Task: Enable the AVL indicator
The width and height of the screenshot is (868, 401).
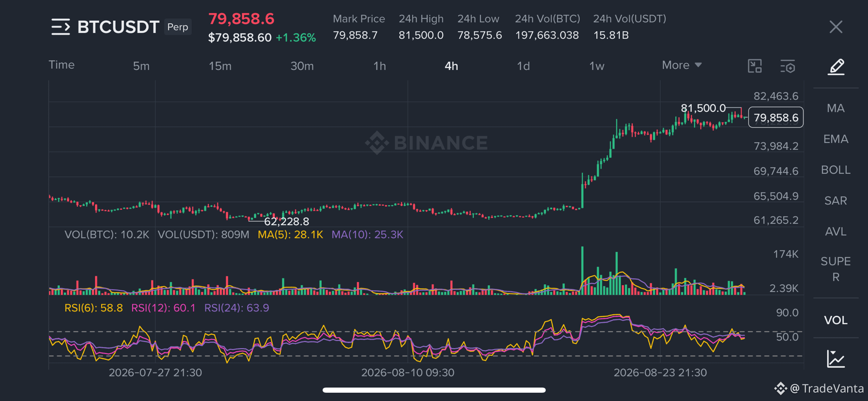Action: tap(836, 231)
